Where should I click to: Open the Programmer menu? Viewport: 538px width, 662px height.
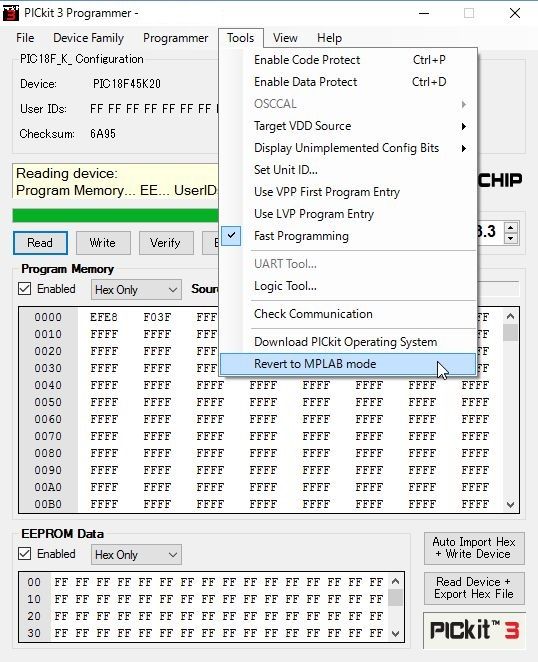coord(175,38)
